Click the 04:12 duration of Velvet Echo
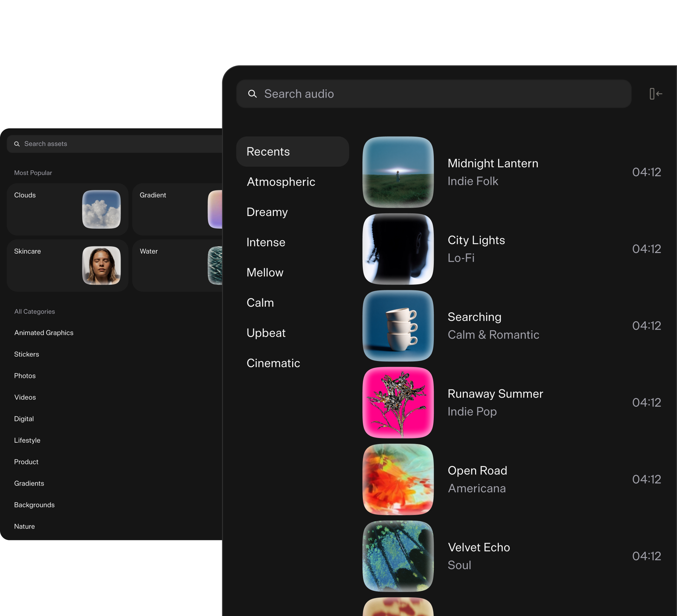 (646, 556)
